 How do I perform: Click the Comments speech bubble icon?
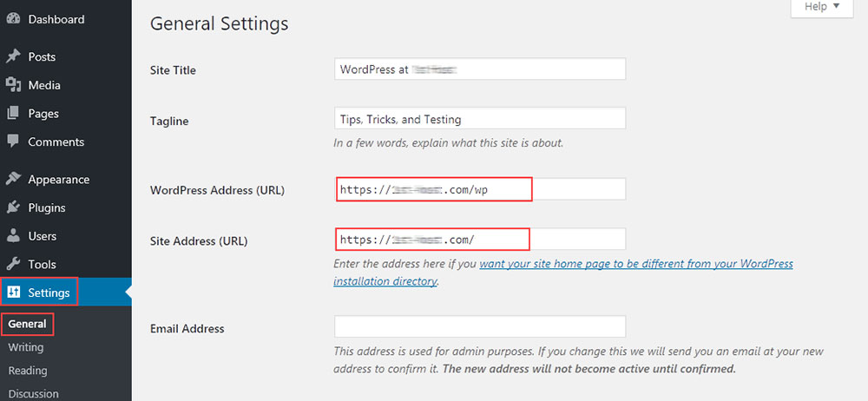13,141
